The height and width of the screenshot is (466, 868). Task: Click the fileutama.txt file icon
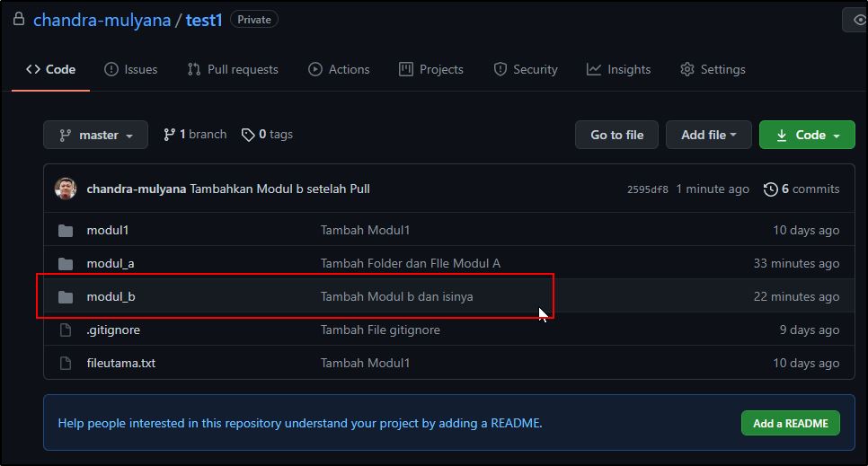click(x=66, y=364)
